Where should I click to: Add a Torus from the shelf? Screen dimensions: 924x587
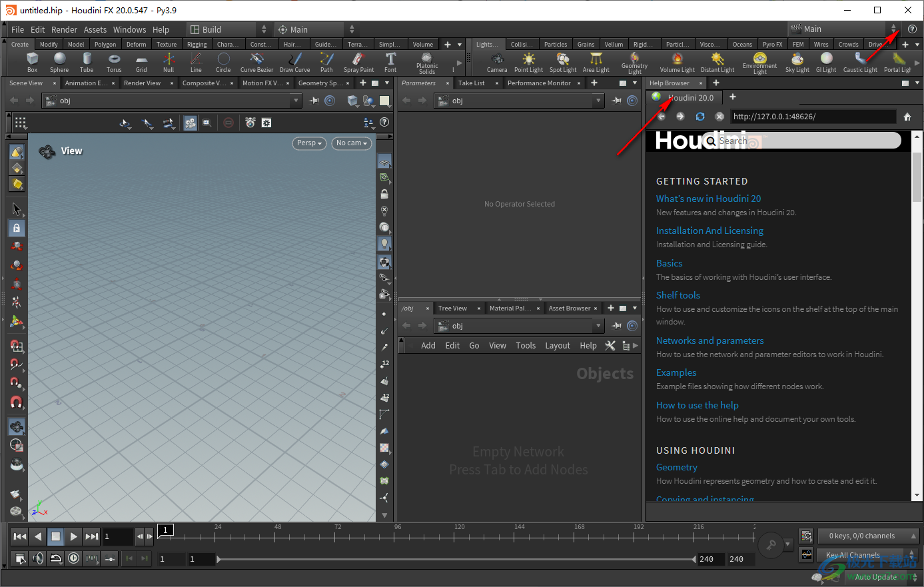click(114, 63)
